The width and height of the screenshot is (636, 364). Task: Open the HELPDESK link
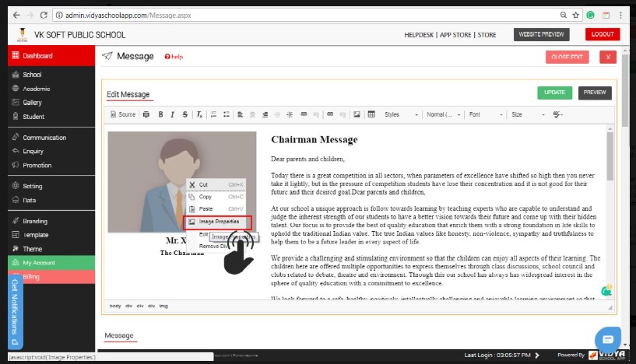click(419, 35)
